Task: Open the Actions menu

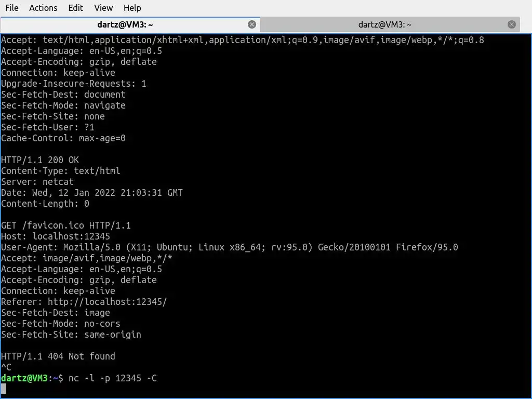Action: pos(43,8)
